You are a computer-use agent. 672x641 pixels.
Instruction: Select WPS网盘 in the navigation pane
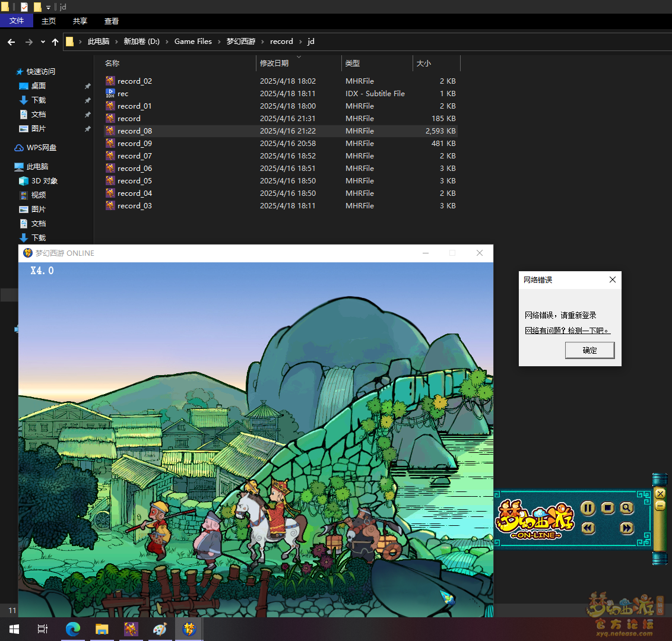point(41,148)
